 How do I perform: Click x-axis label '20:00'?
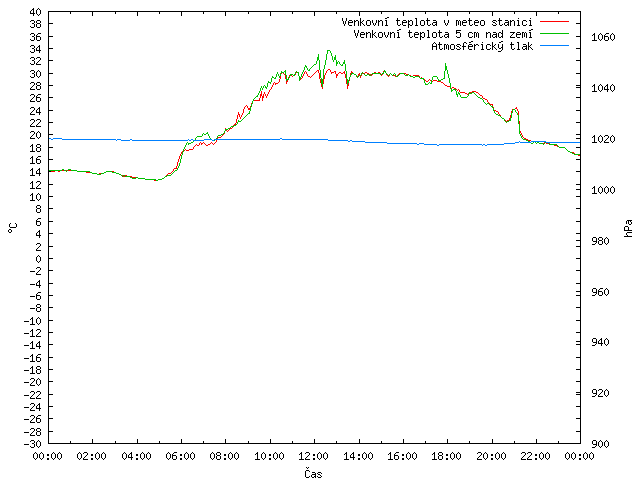(491, 456)
